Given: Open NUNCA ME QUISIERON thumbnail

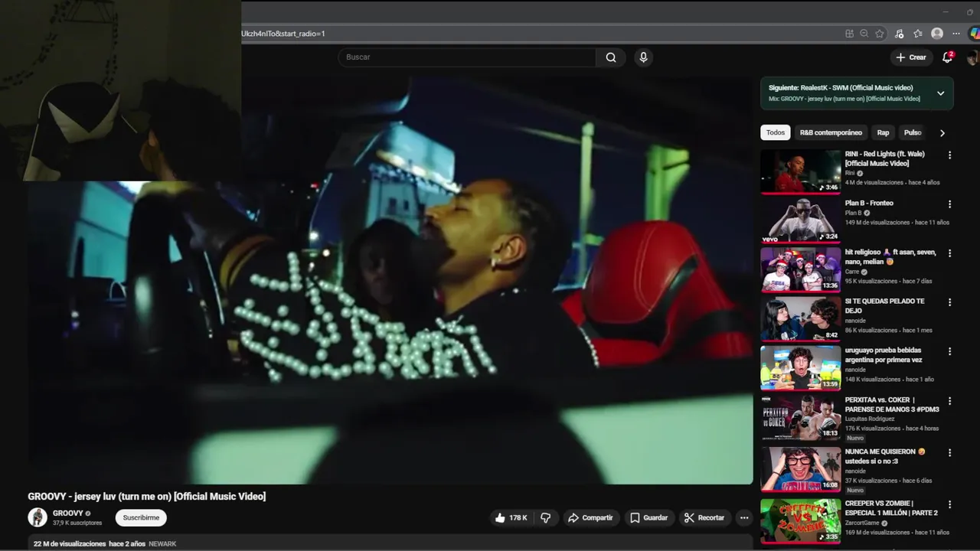Looking at the screenshot, I should tap(800, 468).
